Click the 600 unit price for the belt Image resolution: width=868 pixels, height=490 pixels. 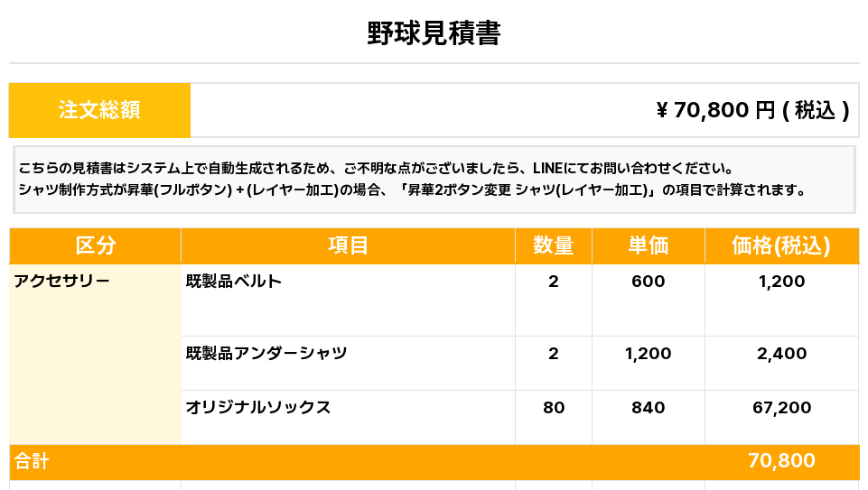tap(649, 282)
